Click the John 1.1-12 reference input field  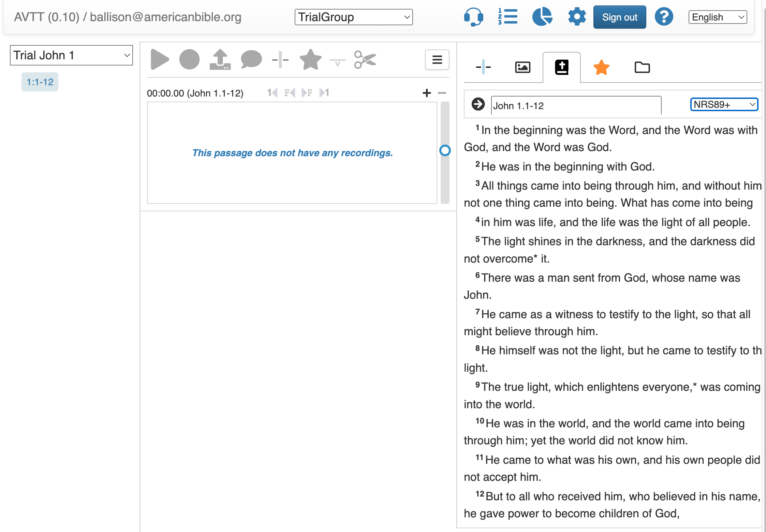[x=576, y=106]
